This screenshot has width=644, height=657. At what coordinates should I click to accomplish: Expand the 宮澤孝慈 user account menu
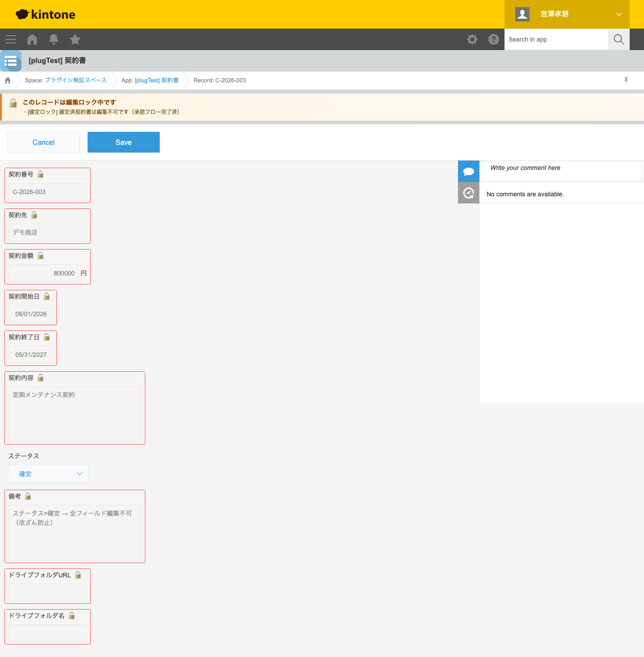pyautogui.click(x=567, y=14)
